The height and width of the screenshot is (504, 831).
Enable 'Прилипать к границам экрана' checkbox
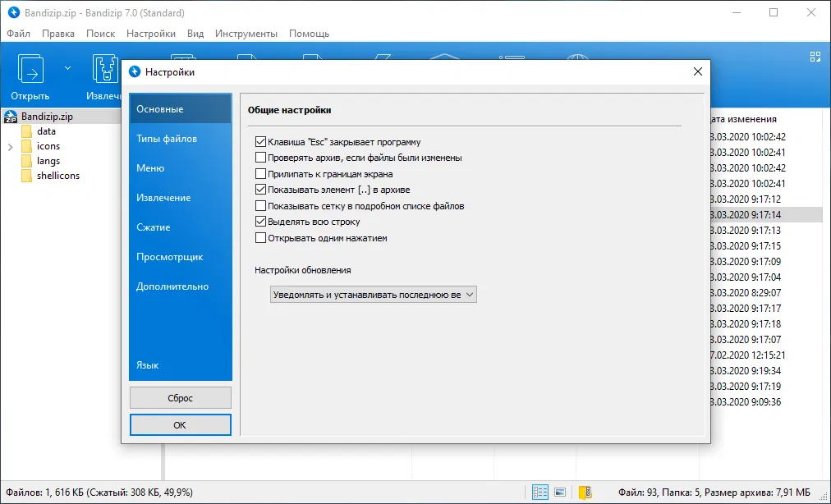coord(260,173)
